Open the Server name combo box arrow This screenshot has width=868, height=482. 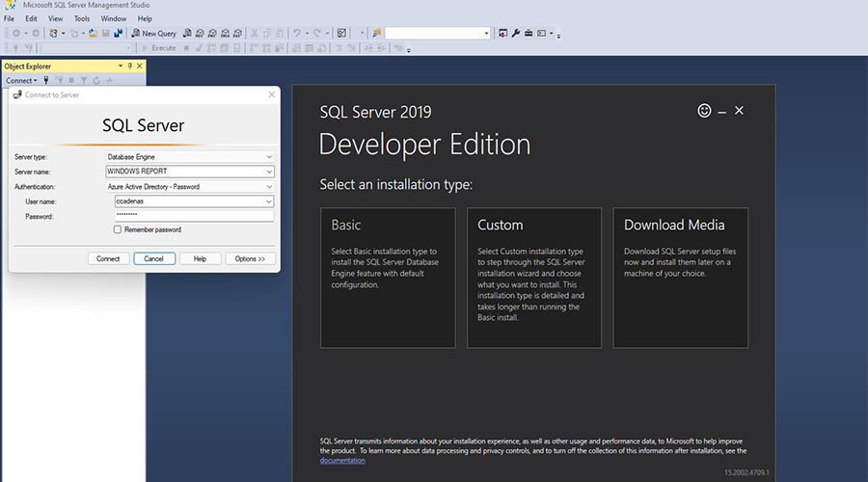click(269, 172)
